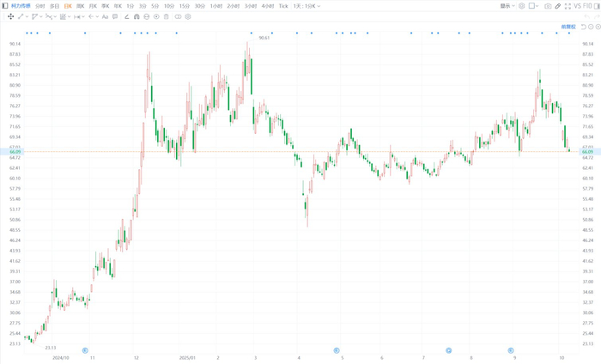The height and width of the screenshot is (364, 601).
Task: Open the fullscreen expand icon
Action: coord(568,6)
